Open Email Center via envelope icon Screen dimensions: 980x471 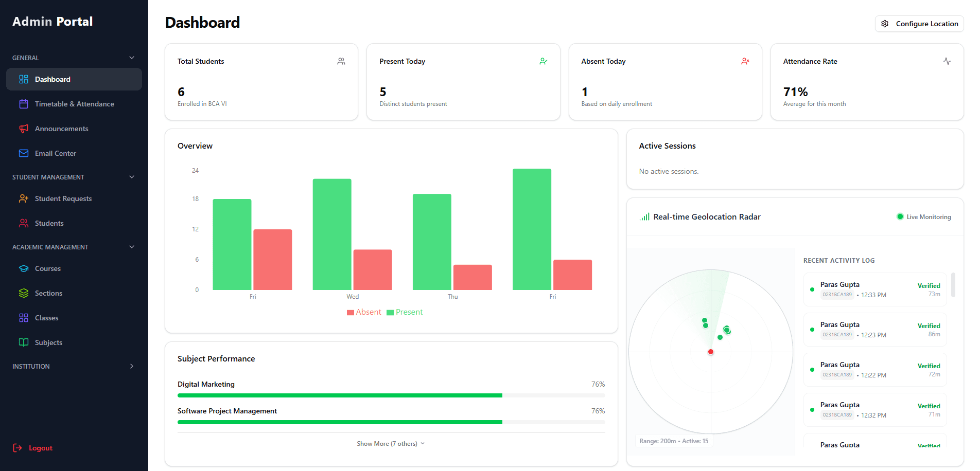click(x=24, y=153)
